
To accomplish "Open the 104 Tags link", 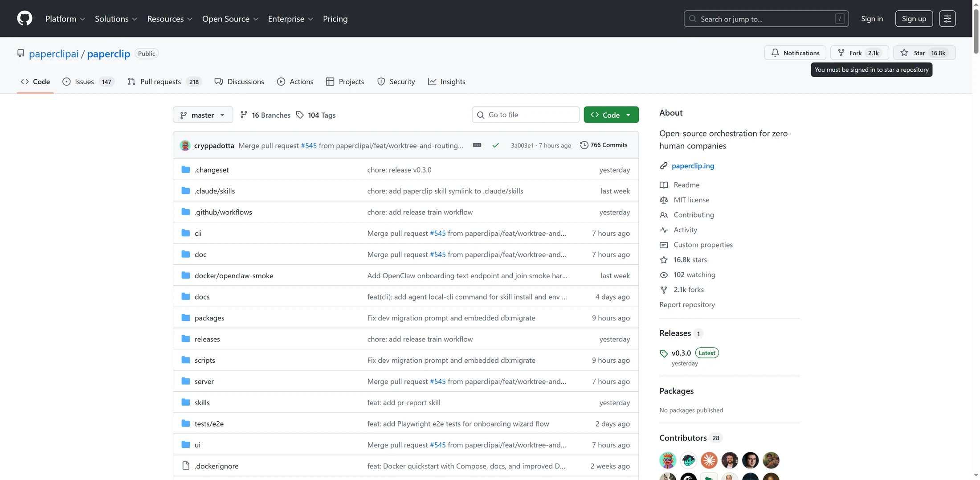I will pos(316,115).
